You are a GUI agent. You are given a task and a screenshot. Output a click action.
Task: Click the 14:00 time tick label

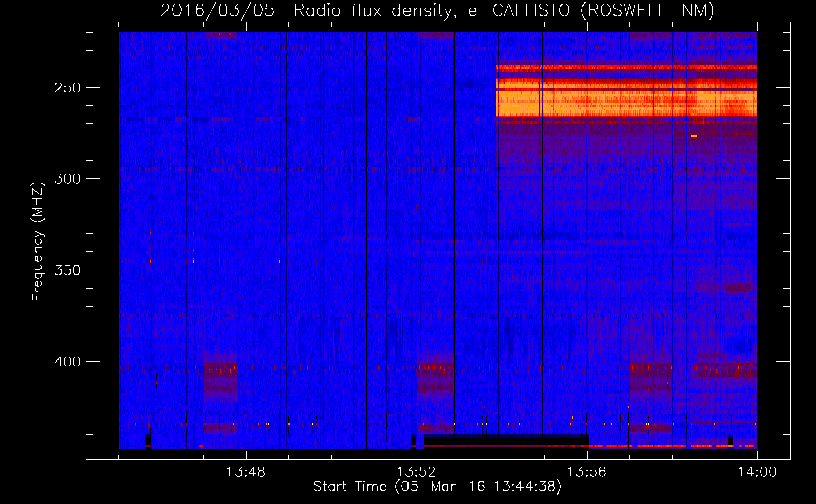click(x=757, y=472)
